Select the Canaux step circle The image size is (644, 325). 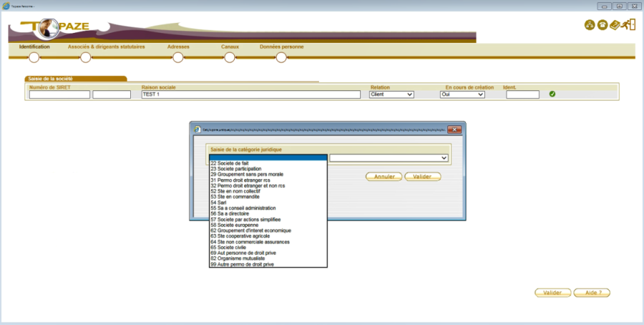click(230, 57)
